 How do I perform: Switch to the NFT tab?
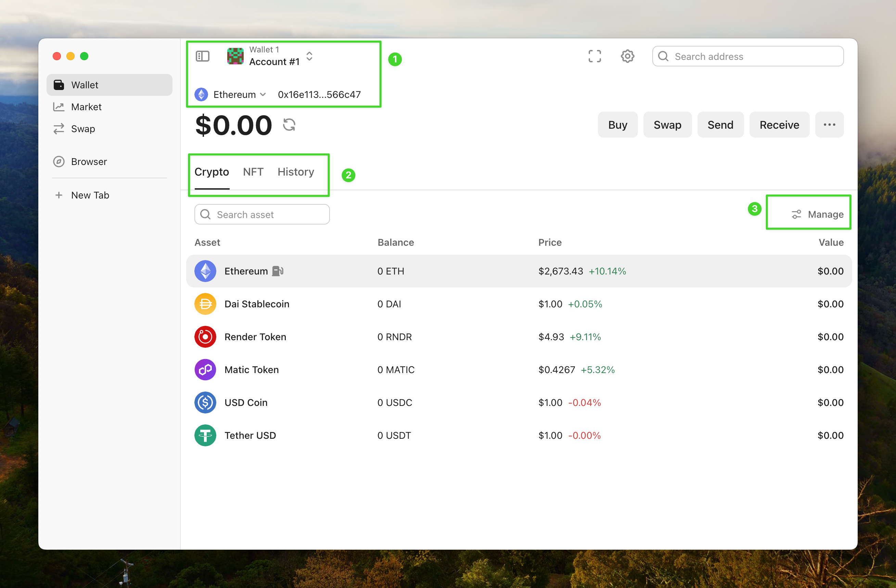click(x=253, y=172)
